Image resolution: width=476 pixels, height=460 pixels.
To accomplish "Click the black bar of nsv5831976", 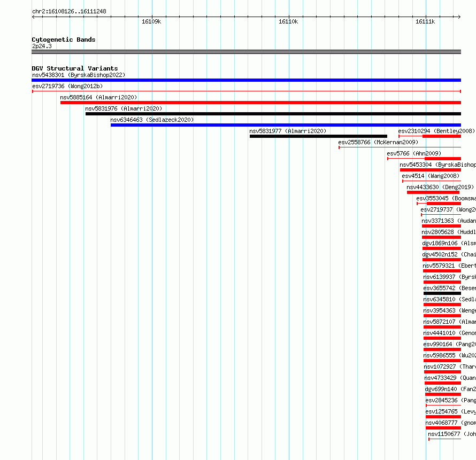I will 273,114.
